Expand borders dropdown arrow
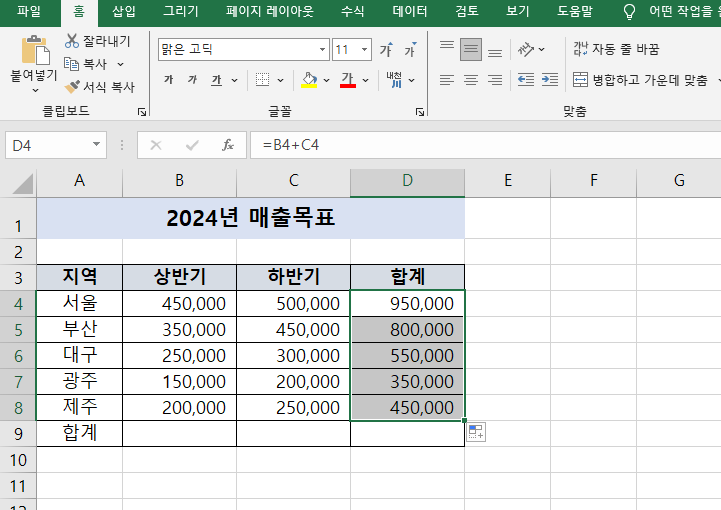The image size is (721, 510). [x=280, y=80]
